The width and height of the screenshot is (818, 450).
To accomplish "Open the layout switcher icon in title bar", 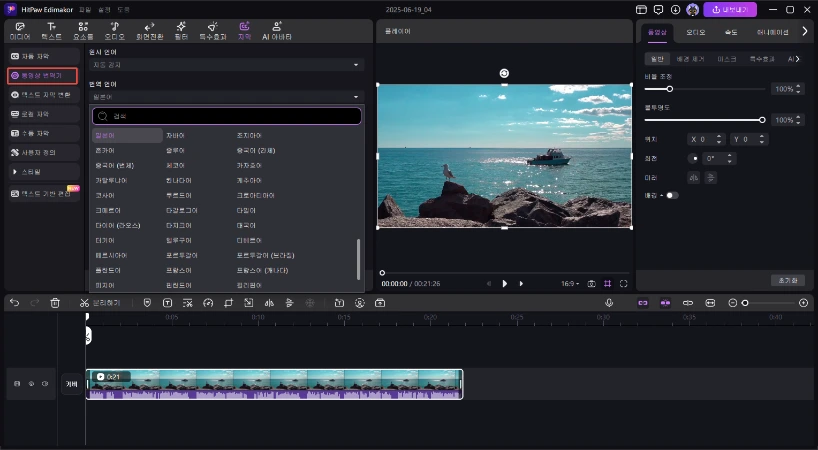I will click(x=642, y=9).
